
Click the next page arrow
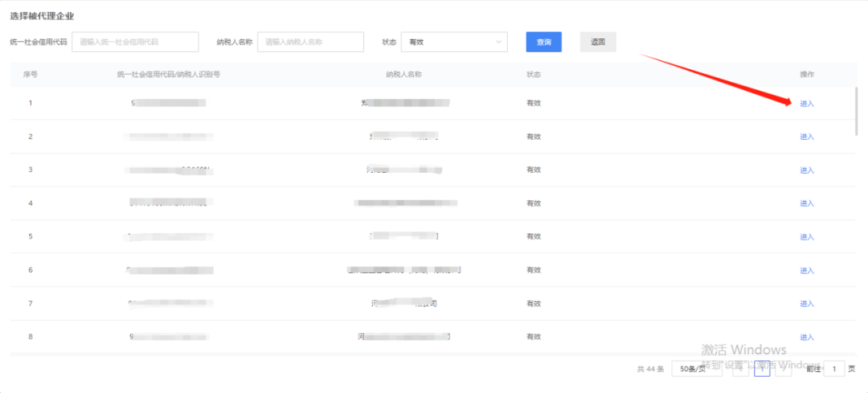[784, 369]
